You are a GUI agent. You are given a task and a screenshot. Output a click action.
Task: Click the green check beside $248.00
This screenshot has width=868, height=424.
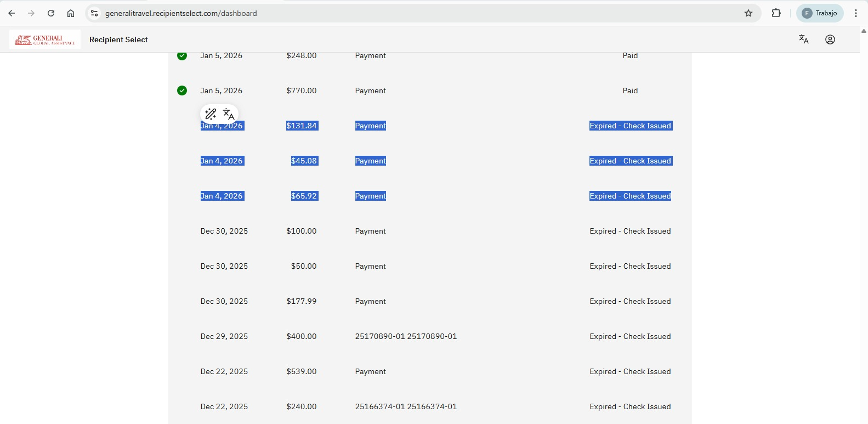182,55
